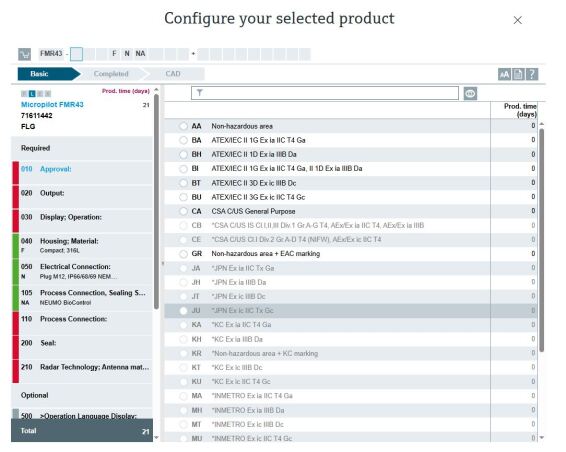Click the 'Non-hazardous area + EAC marking' text
This screenshot has width=566, height=452.
[x=266, y=254]
